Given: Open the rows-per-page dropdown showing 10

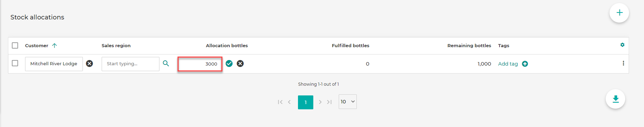Looking at the screenshot, I should [347, 102].
